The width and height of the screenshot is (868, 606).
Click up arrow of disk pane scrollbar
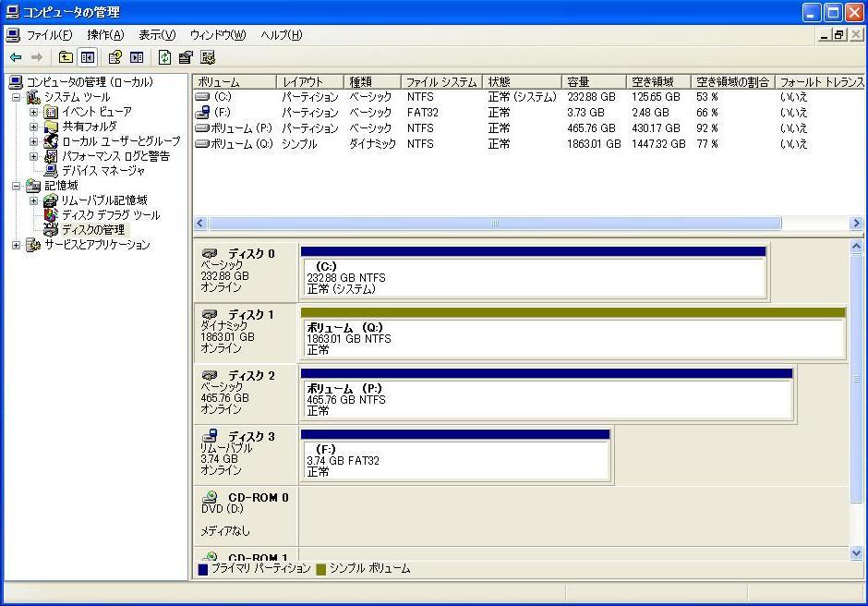(856, 246)
